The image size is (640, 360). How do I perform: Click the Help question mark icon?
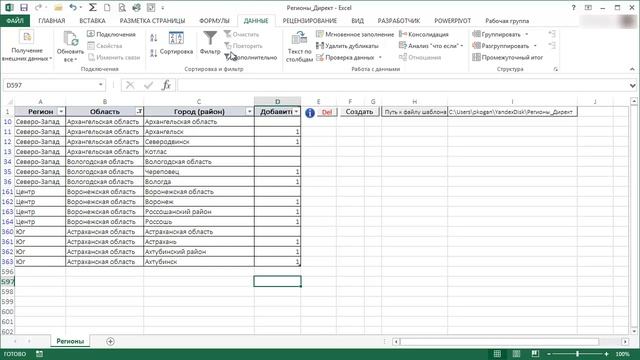pos(573,8)
